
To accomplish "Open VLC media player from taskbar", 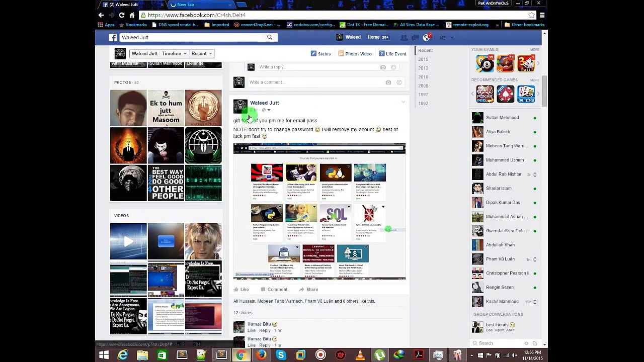I will (x=360, y=355).
